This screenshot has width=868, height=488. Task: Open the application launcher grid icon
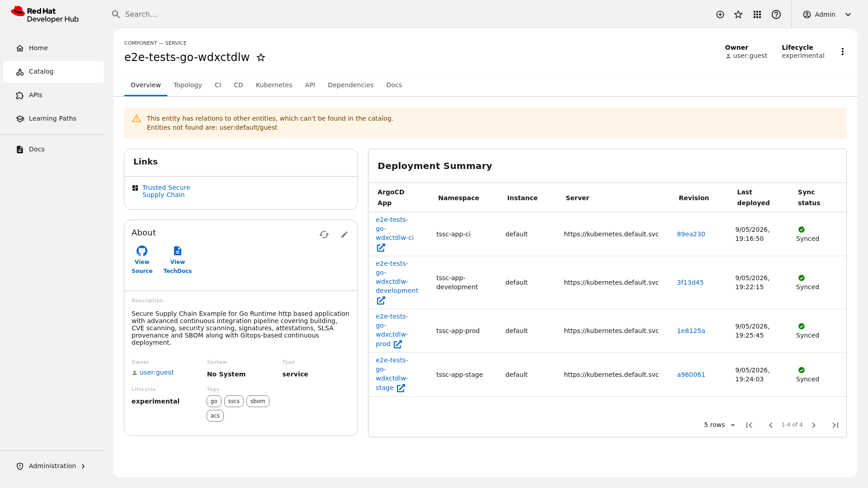(x=757, y=14)
